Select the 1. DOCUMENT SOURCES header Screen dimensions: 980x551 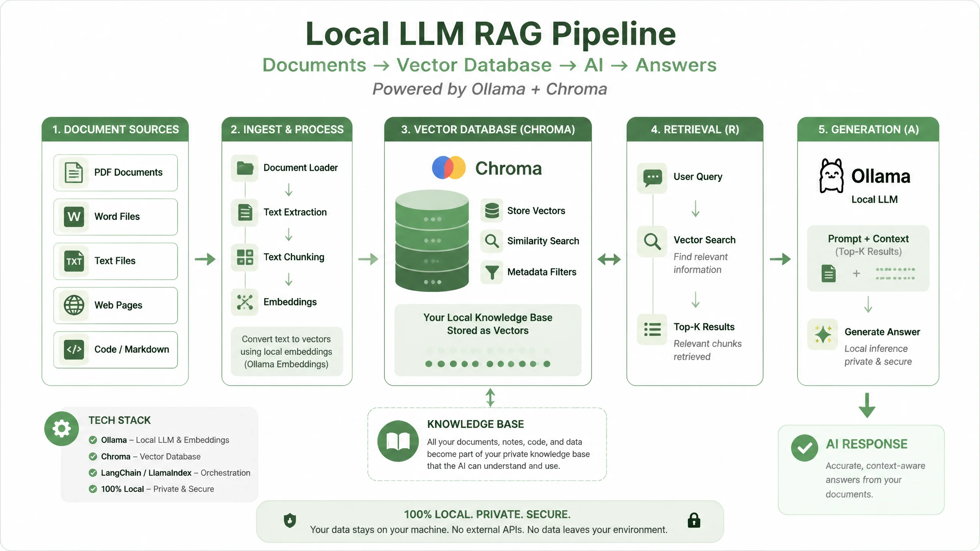click(x=115, y=129)
